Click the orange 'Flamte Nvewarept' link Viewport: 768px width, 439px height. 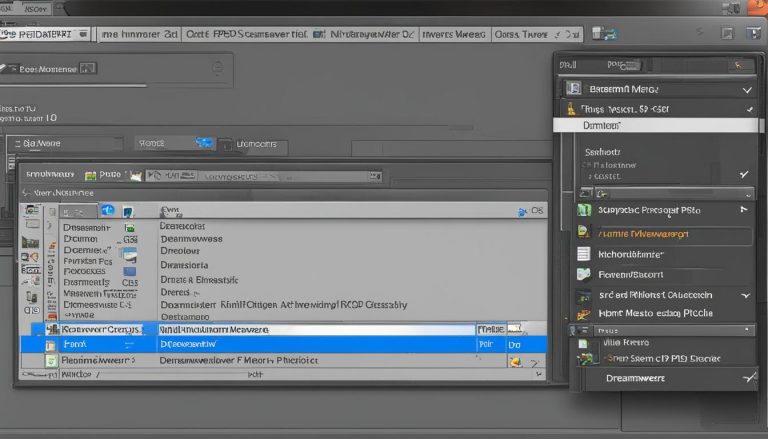tap(643, 234)
